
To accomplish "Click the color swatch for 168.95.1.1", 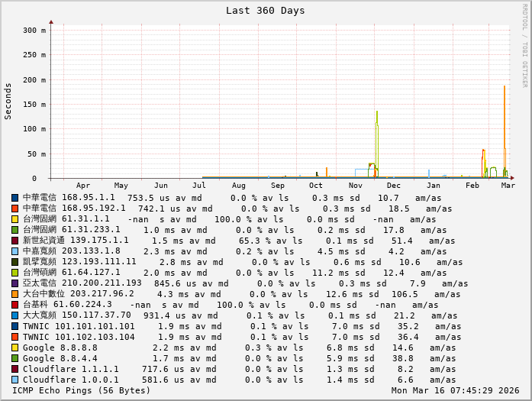I will click(15, 198).
